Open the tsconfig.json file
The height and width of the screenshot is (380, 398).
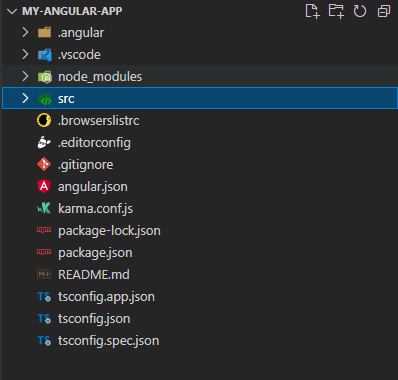(x=94, y=319)
